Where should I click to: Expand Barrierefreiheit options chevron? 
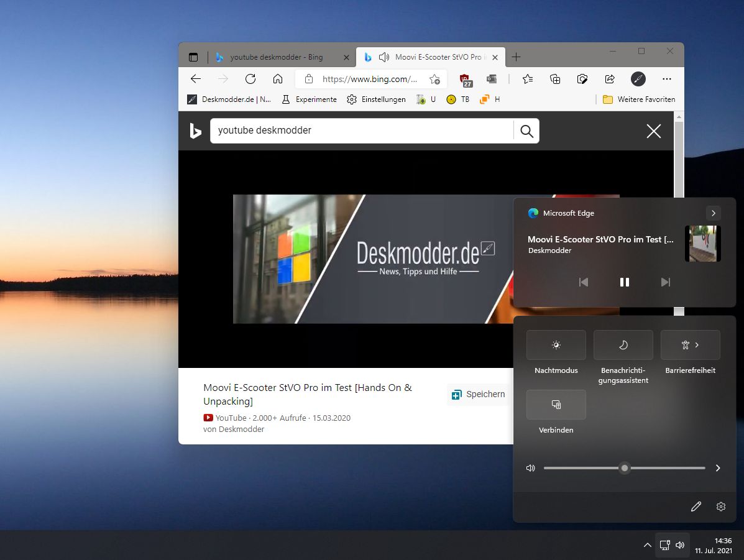click(697, 345)
